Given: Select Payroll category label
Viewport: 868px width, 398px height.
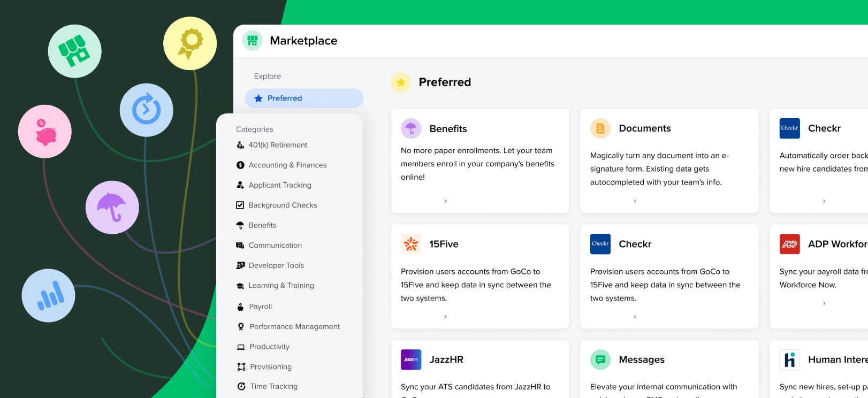Looking at the screenshot, I should pos(261,307).
